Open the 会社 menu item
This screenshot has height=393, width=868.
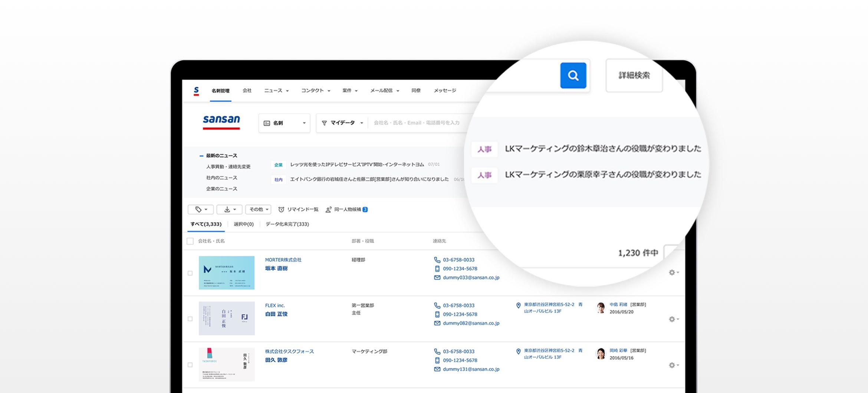247,90
